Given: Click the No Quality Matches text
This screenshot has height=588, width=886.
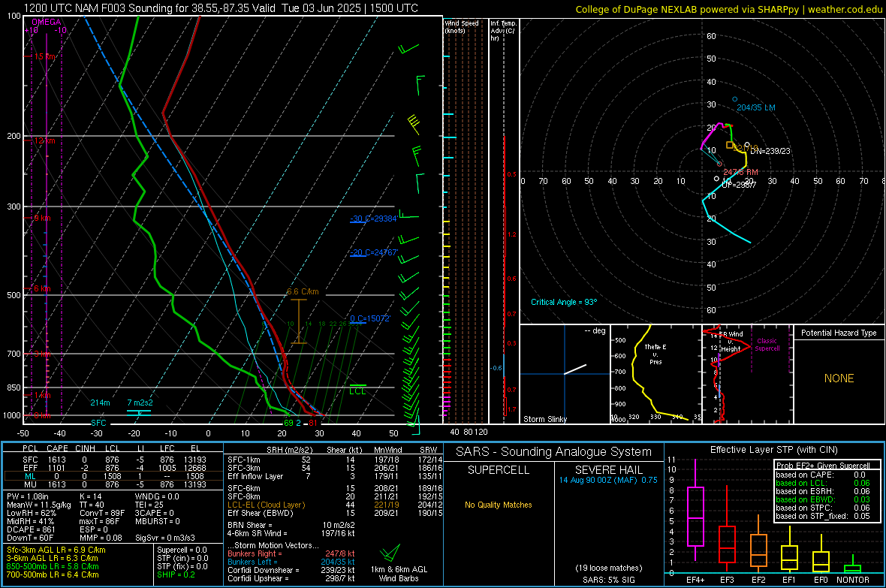Looking at the screenshot, I should pos(499,505).
